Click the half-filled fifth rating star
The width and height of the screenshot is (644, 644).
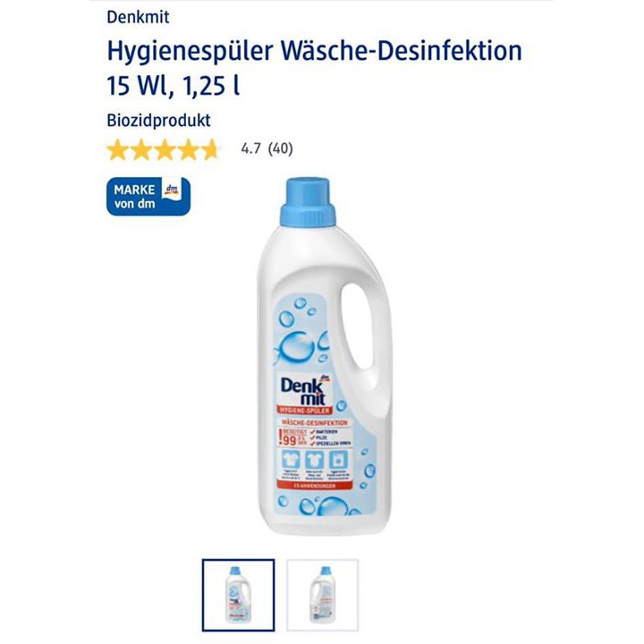pos(211,149)
